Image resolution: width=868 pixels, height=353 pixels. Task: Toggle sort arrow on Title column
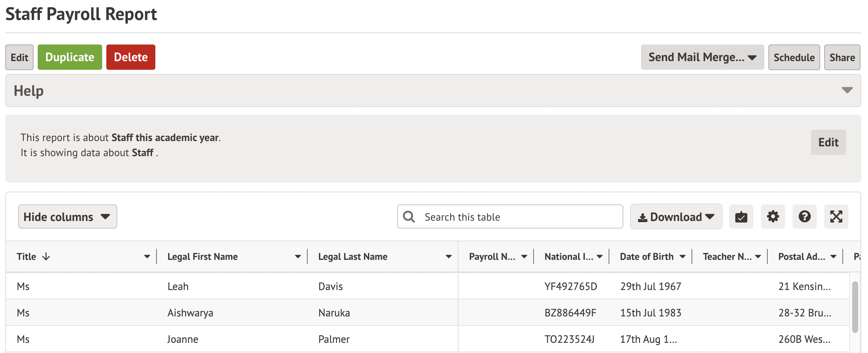pos(46,257)
